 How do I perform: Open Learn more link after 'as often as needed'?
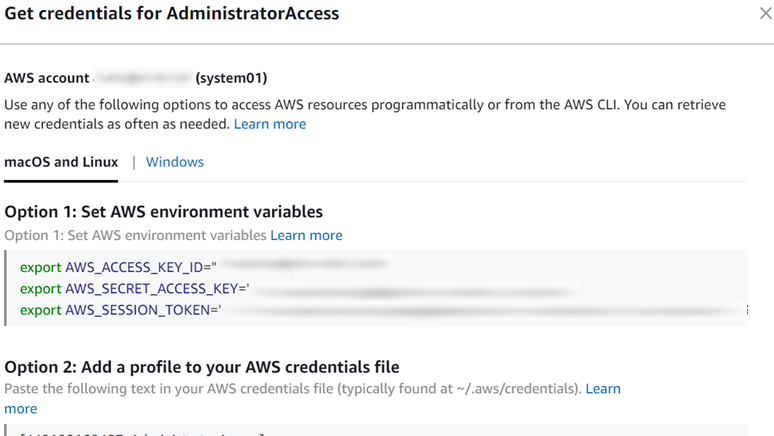click(270, 124)
